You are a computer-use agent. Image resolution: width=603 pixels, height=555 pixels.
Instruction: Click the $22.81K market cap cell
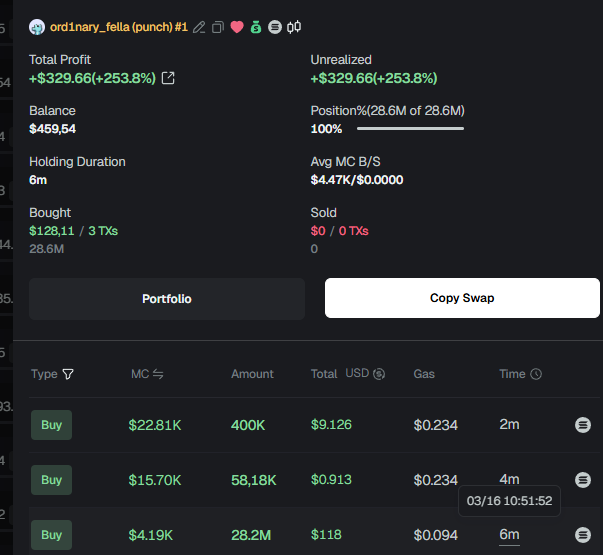click(155, 425)
